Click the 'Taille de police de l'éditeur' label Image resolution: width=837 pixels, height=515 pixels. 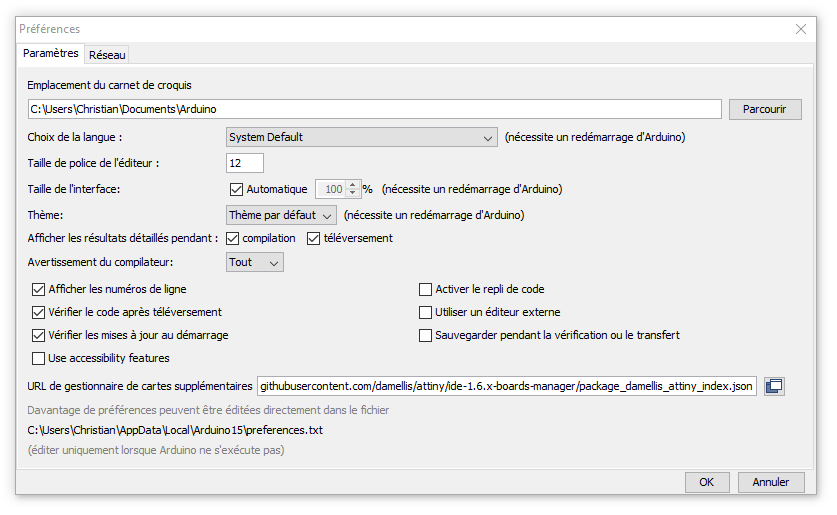click(x=91, y=163)
